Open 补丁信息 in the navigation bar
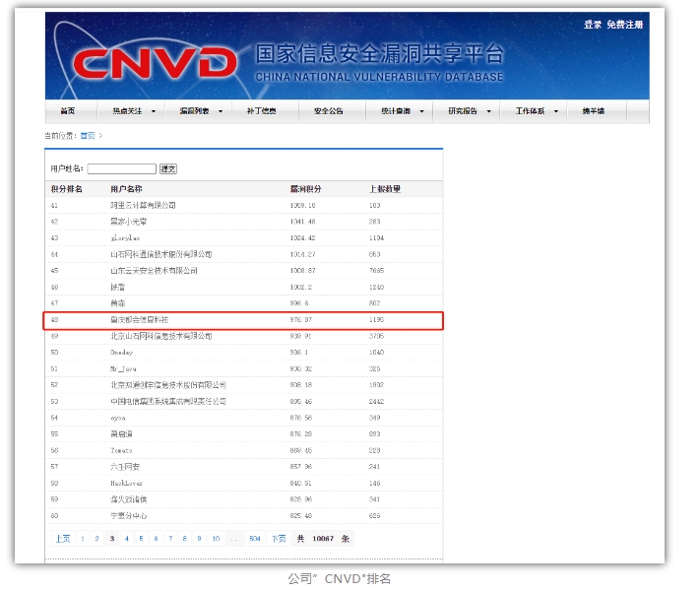This screenshot has height=591, width=700. point(261,111)
